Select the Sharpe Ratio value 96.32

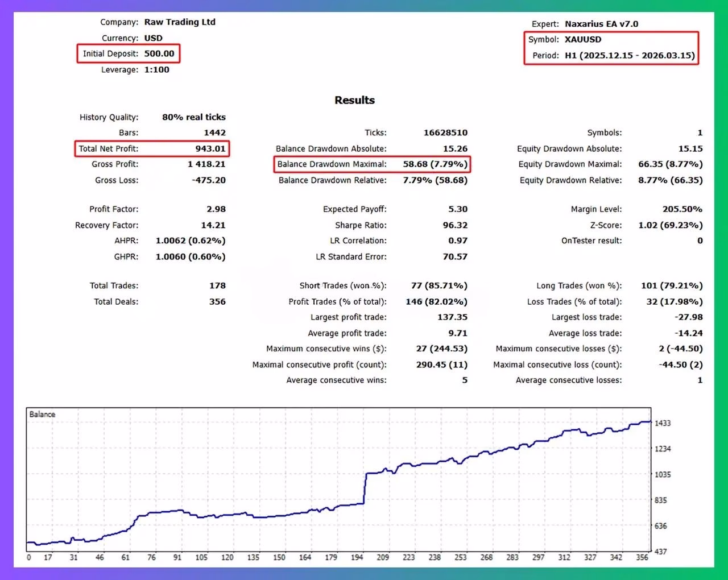pyautogui.click(x=455, y=225)
